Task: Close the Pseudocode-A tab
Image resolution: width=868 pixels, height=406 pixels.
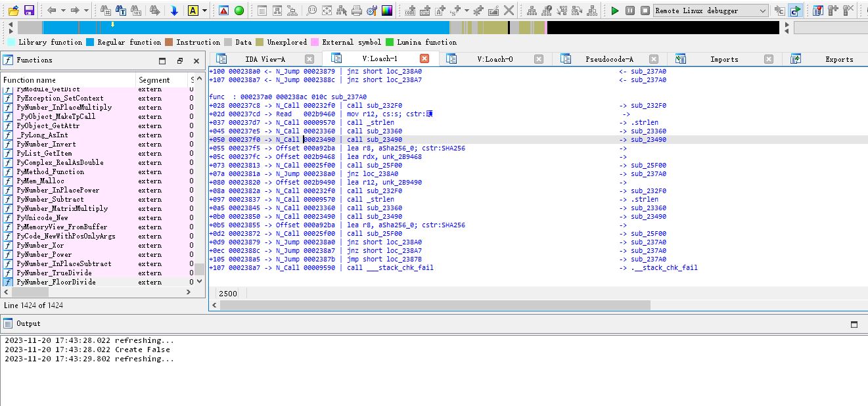Action: [x=654, y=59]
